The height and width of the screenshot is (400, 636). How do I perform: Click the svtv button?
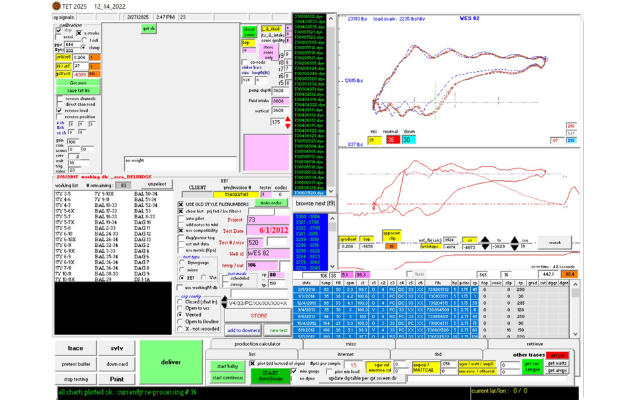point(117,348)
